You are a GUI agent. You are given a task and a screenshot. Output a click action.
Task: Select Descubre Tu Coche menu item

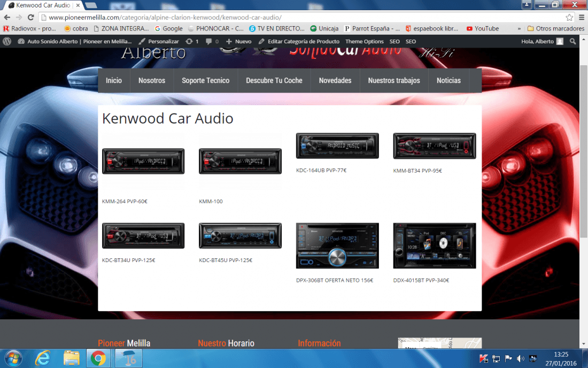274,80
